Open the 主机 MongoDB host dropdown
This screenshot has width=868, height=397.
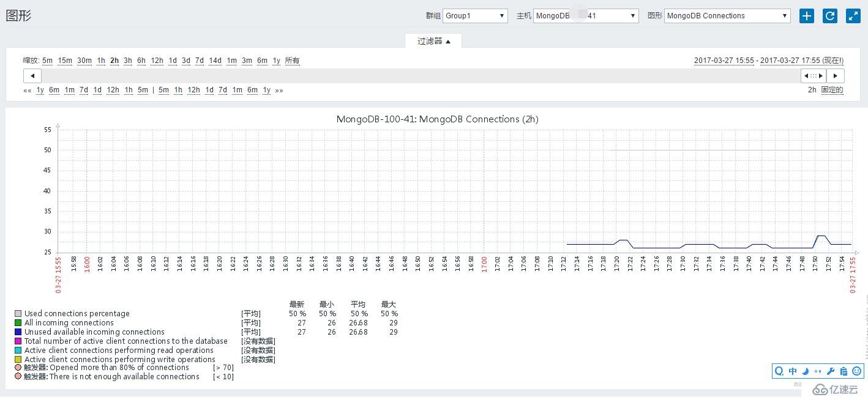[x=586, y=16]
